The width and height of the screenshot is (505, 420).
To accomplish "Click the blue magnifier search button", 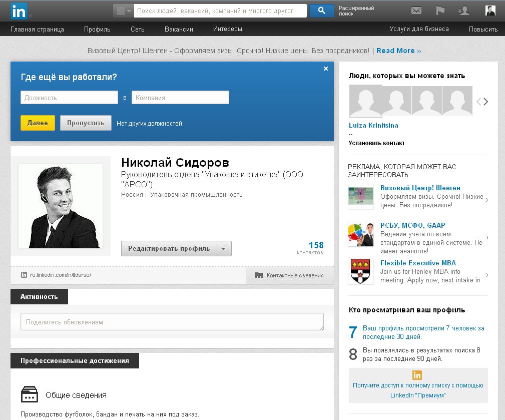I will 321,11.
